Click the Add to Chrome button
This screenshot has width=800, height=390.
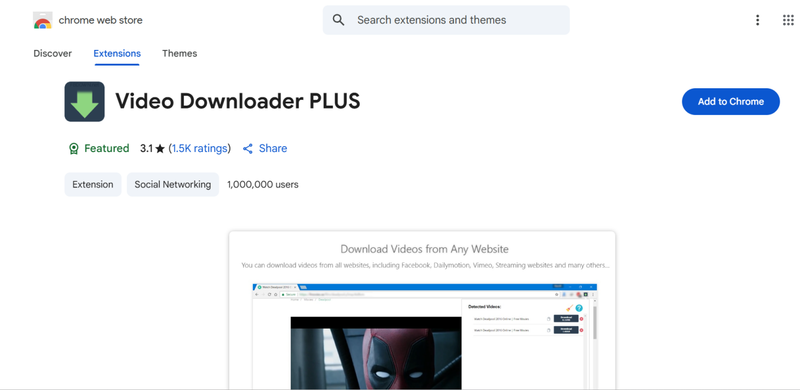(731, 102)
